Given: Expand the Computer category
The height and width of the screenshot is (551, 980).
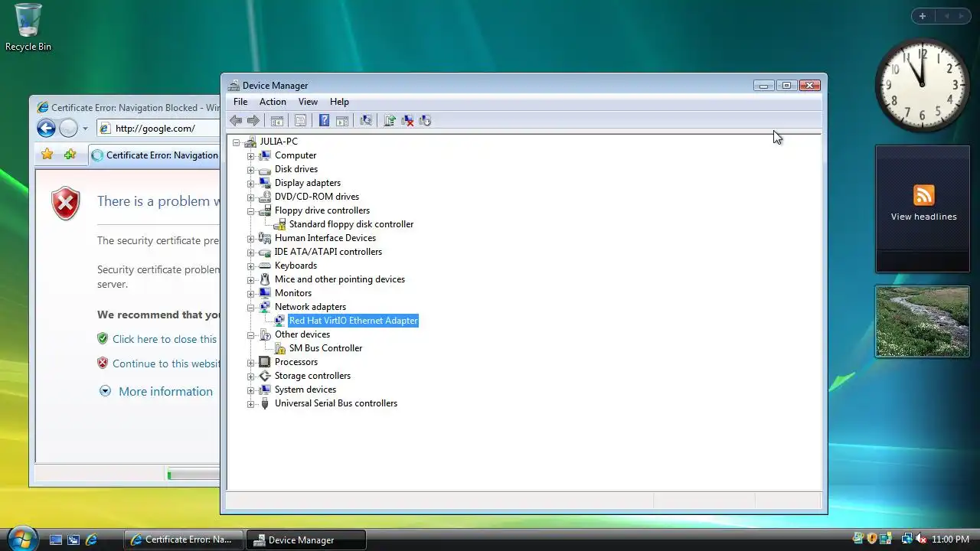Looking at the screenshot, I should [x=250, y=155].
